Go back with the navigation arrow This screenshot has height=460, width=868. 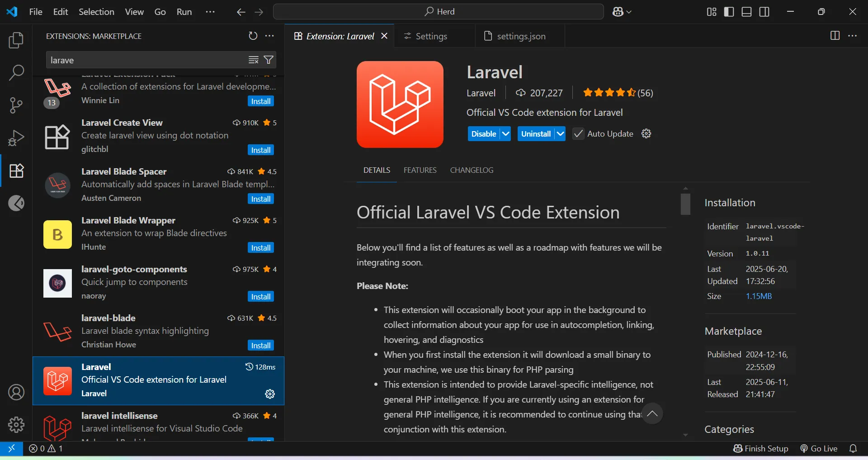click(241, 12)
